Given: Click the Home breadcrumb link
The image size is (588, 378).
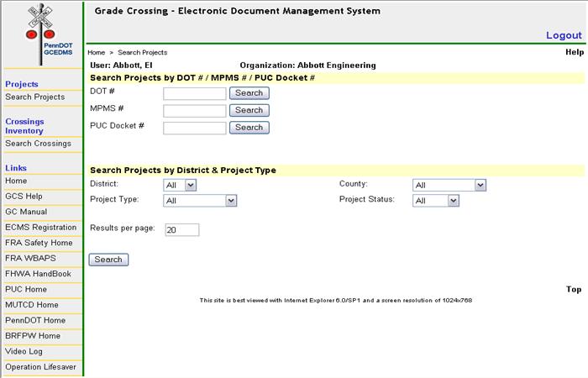Looking at the screenshot, I should pos(96,53).
